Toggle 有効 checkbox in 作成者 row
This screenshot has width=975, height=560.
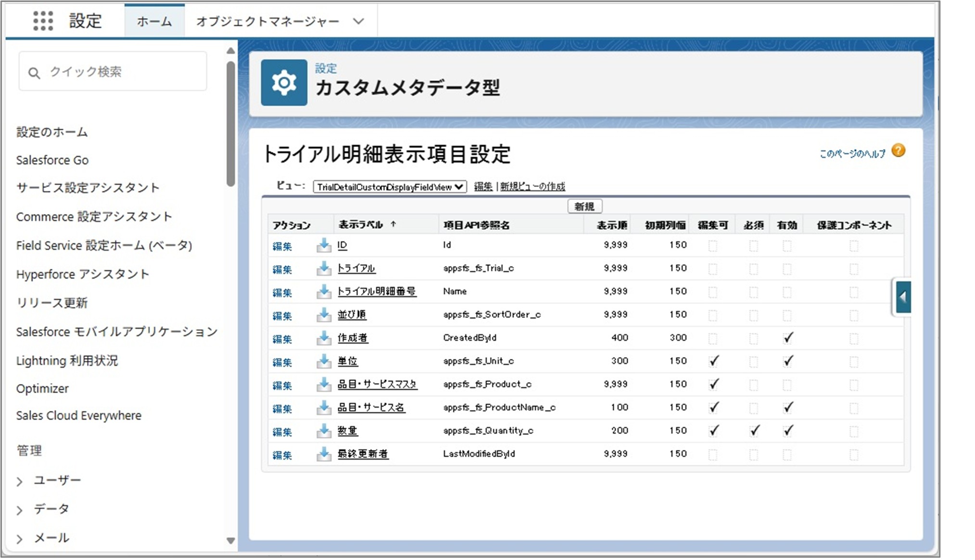click(787, 338)
